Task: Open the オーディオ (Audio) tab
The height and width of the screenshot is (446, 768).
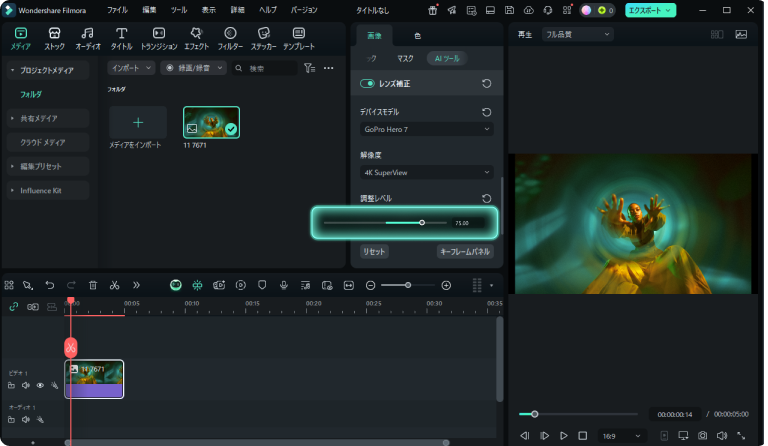Action: click(x=88, y=39)
